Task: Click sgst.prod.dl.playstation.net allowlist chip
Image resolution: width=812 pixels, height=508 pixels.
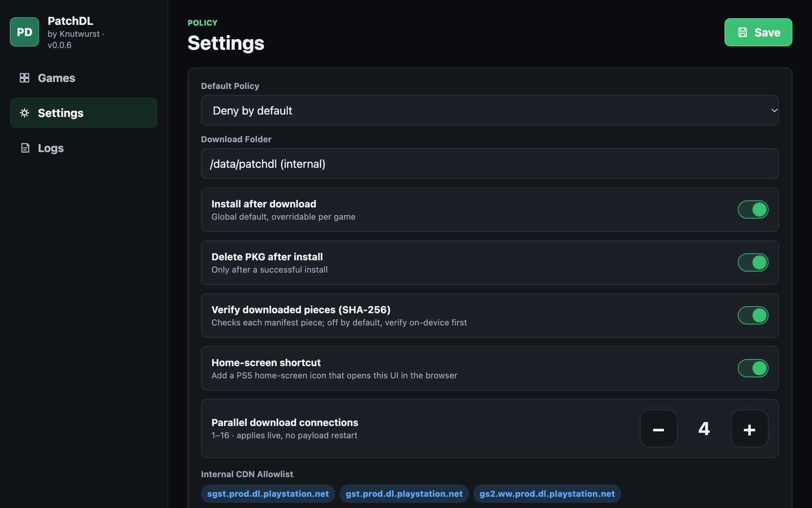Action: tap(268, 494)
